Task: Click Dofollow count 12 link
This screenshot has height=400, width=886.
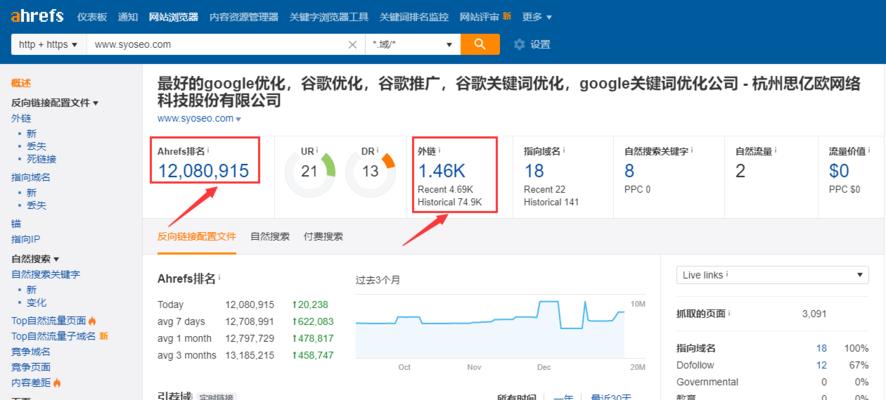Action: [x=821, y=365]
